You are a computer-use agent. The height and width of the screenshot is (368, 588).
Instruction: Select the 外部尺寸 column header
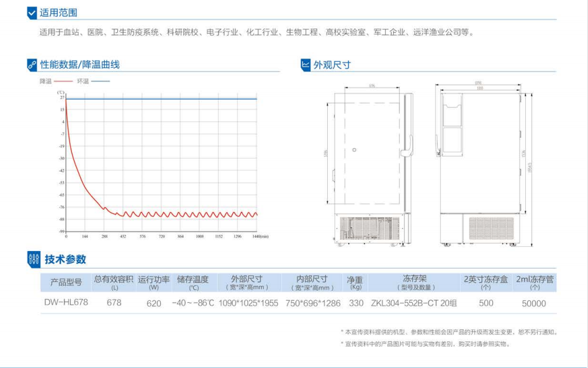coord(247,282)
